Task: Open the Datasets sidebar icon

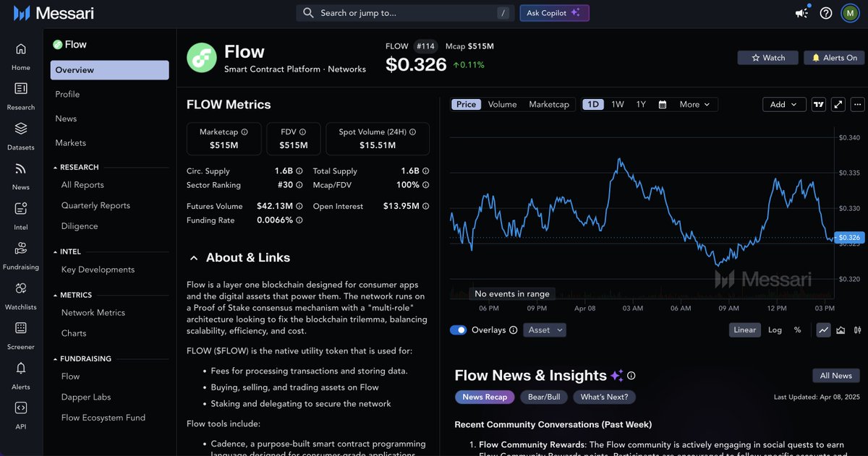Action: coord(20,136)
